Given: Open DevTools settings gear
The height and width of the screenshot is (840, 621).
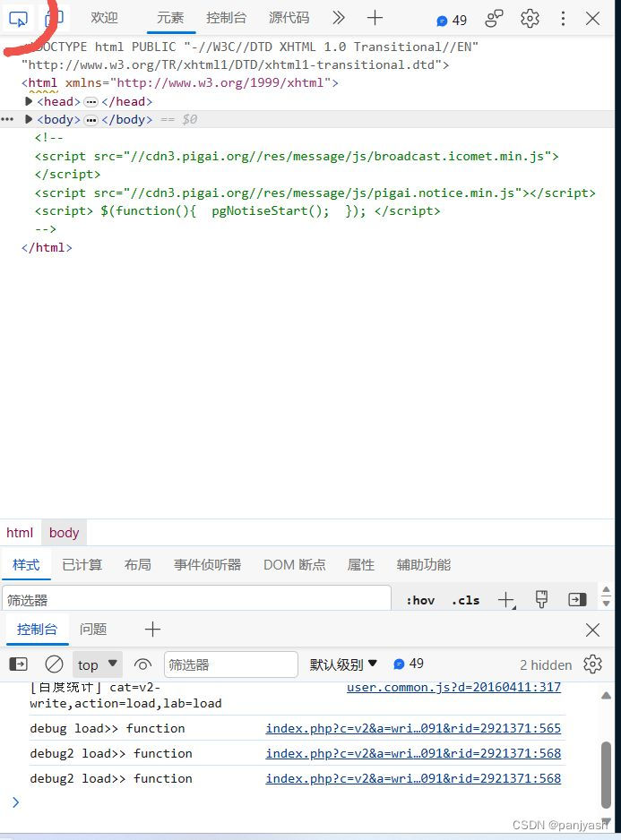Looking at the screenshot, I should point(530,18).
